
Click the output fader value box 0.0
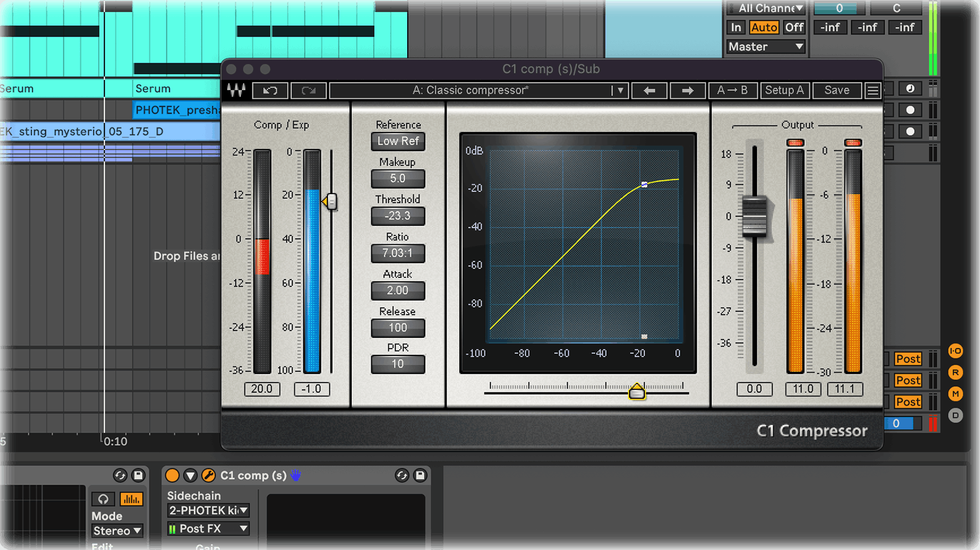tap(754, 389)
